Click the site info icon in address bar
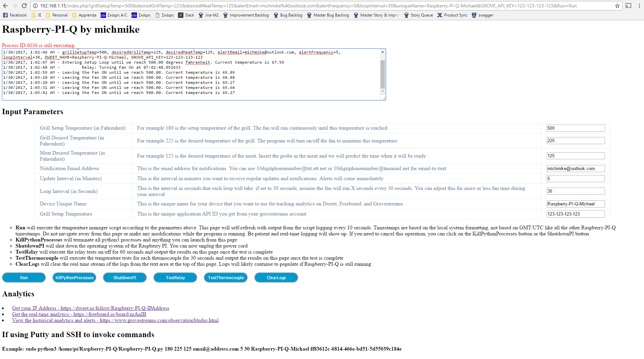The width and height of the screenshot is (644, 359). point(35,6)
